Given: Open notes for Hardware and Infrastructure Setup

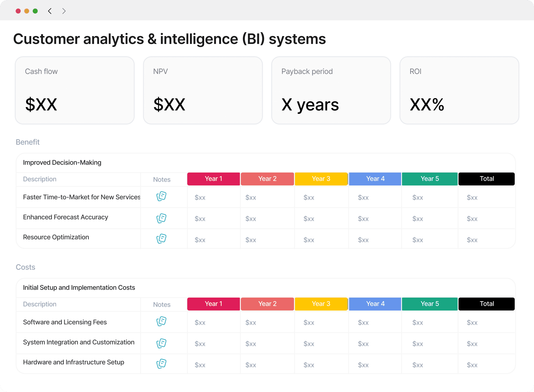Looking at the screenshot, I should pos(161,363).
